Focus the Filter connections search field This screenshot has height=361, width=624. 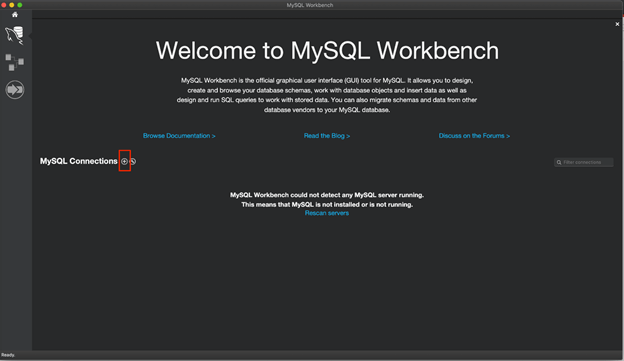[x=584, y=162]
